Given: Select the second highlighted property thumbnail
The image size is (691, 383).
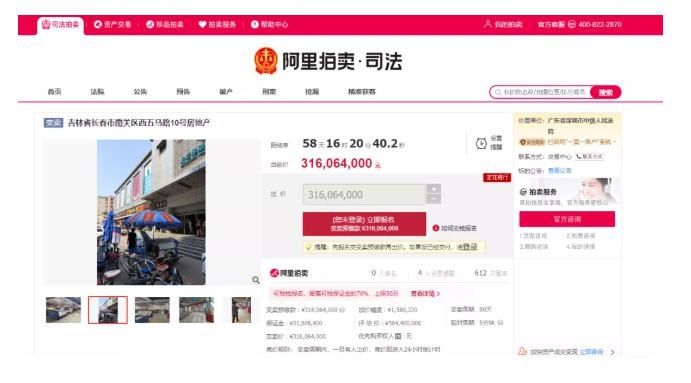Looking at the screenshot, I should pyautogui.click(x=108, y=310).
